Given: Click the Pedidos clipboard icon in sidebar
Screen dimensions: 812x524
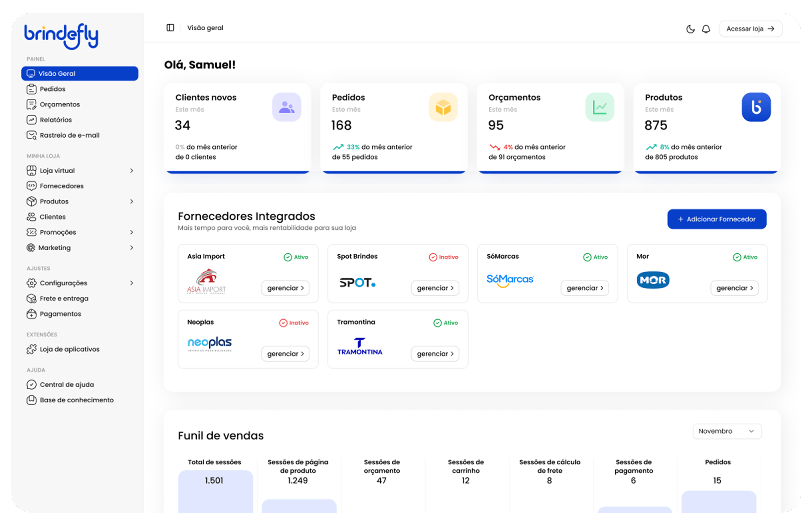Looking at the screenshot, I should pos(31,89).
